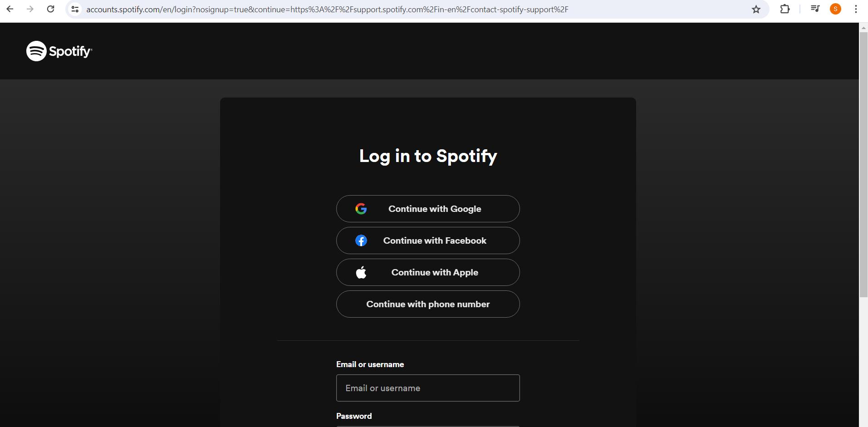Click the Google logo icon

coord(361,209)
